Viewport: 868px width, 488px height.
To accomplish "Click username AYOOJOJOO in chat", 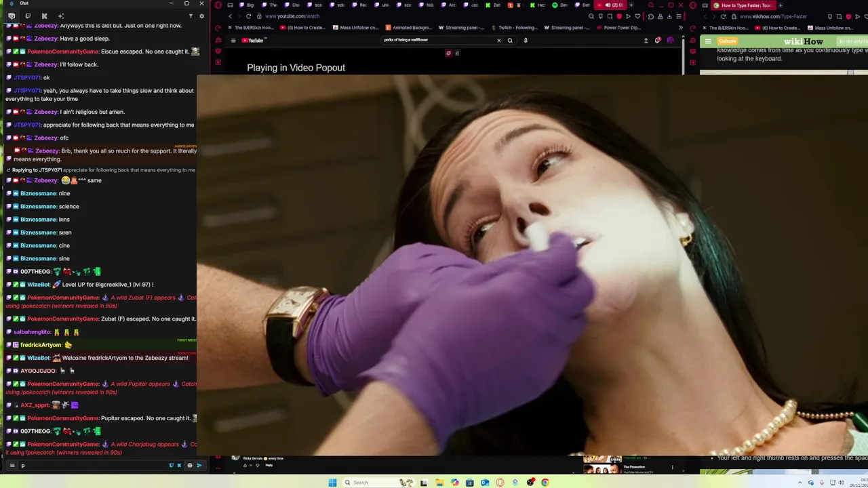I will (38, 371).
